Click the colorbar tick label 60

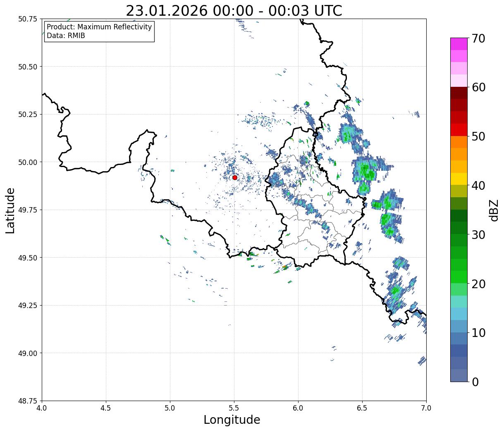click(x=478, y=87)
